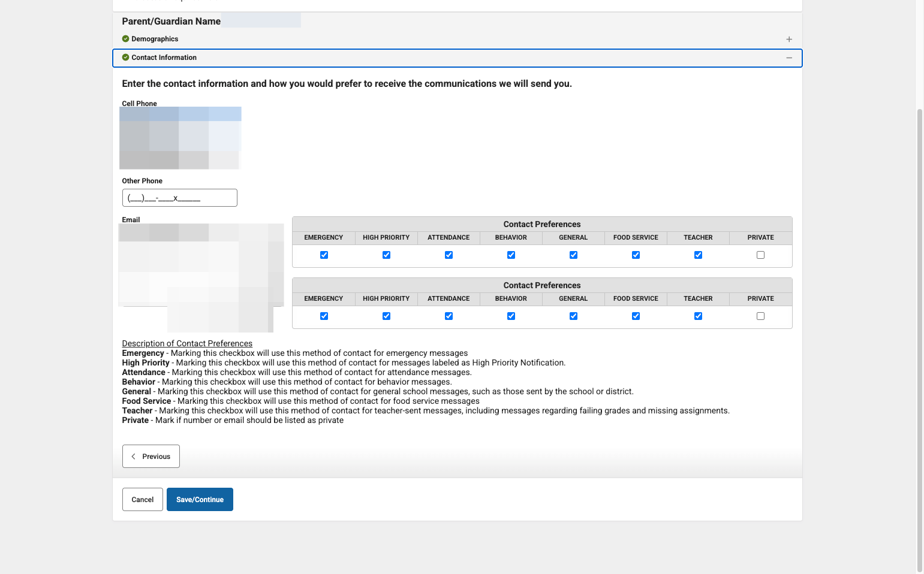Toggle Attendance in the second Contact Preferences table
The height and width of the screenshot is (574, 924).
[449, 316]
